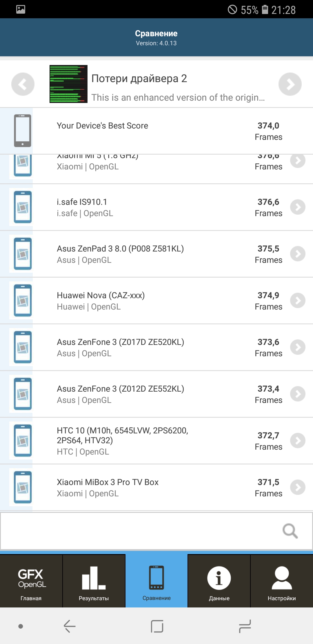Image resolution: width=313 pixels, height=644 pixels.
Task: Expand i.safe IS910.1 details chevron
Action: point(298,207)
